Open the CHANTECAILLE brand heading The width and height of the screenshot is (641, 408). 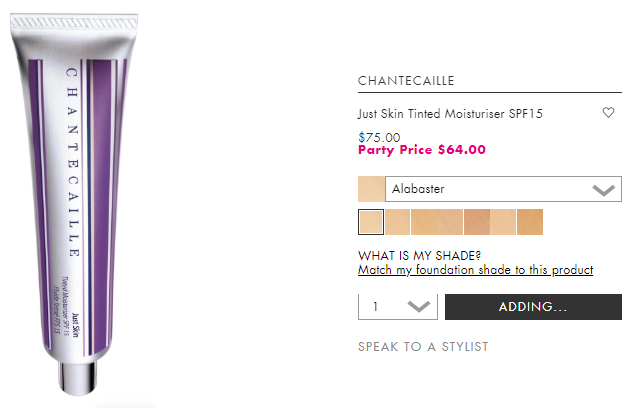point(405,81)
